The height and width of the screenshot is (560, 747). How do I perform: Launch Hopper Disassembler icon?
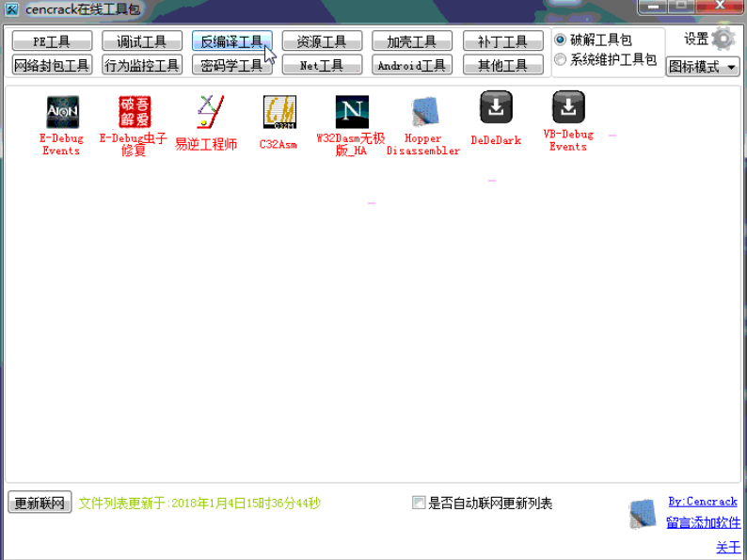[x=424, y=112]
